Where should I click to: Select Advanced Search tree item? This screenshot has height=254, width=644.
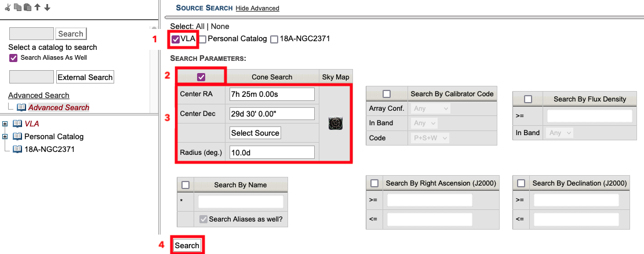coord(59,107)
